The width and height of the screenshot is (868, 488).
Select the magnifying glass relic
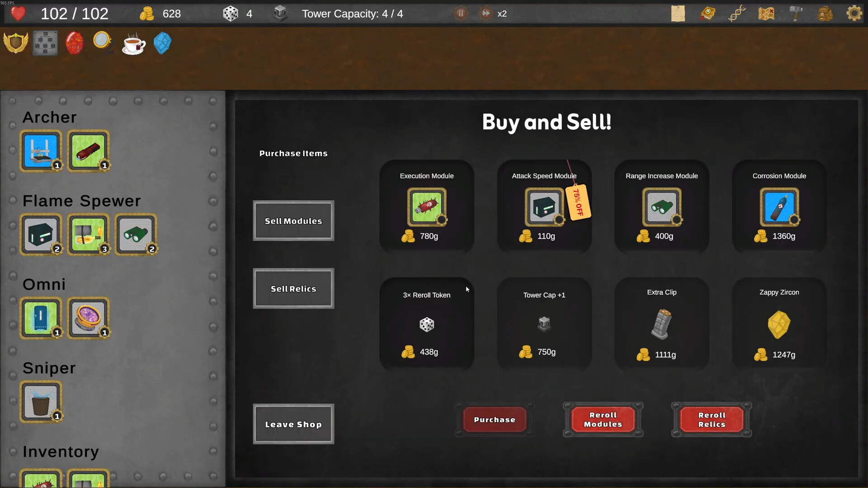click(103, 43)
